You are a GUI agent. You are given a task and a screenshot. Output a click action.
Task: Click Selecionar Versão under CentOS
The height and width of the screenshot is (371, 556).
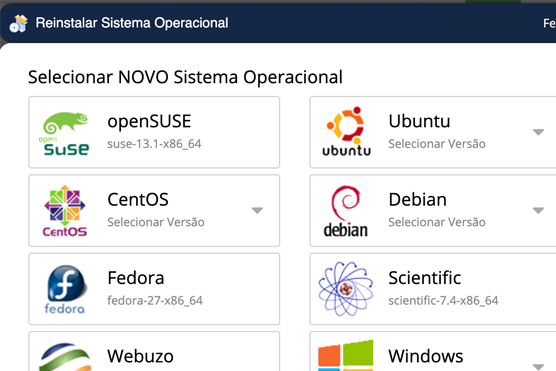click(156, 222)
